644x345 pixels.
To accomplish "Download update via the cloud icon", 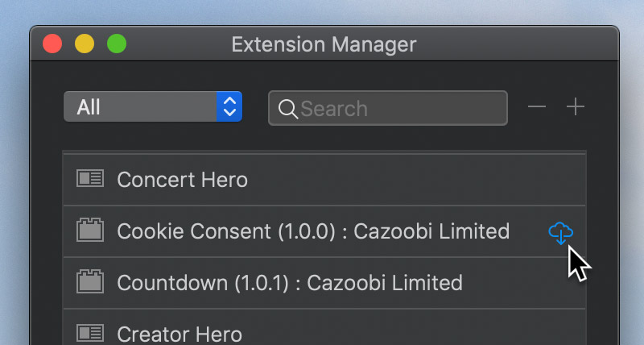I will coord(560,233).
